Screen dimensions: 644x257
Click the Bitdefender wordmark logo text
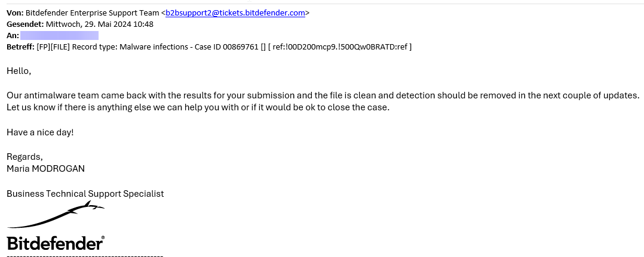[54, 243]
